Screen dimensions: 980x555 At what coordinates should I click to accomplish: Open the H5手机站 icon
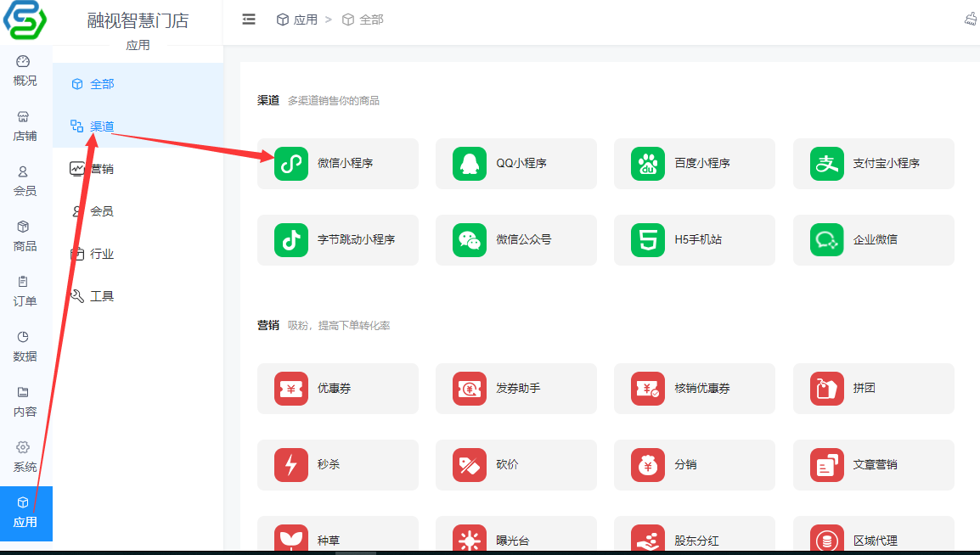[x=647, y=239]
